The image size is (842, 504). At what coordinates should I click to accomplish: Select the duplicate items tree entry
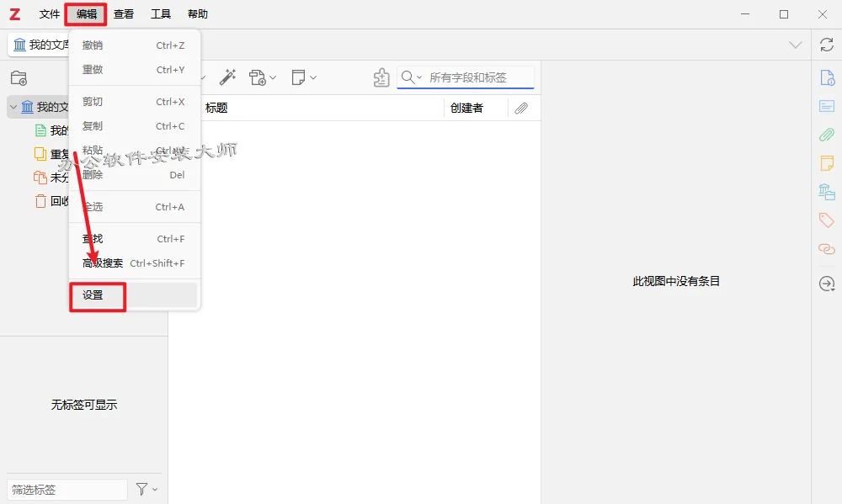click(x=51, y=154)
